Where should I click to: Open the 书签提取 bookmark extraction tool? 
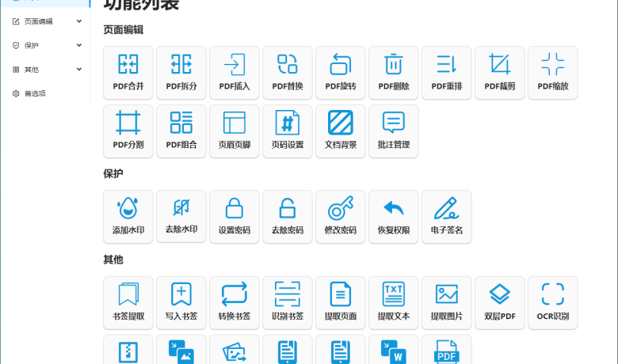coord(128,302)
